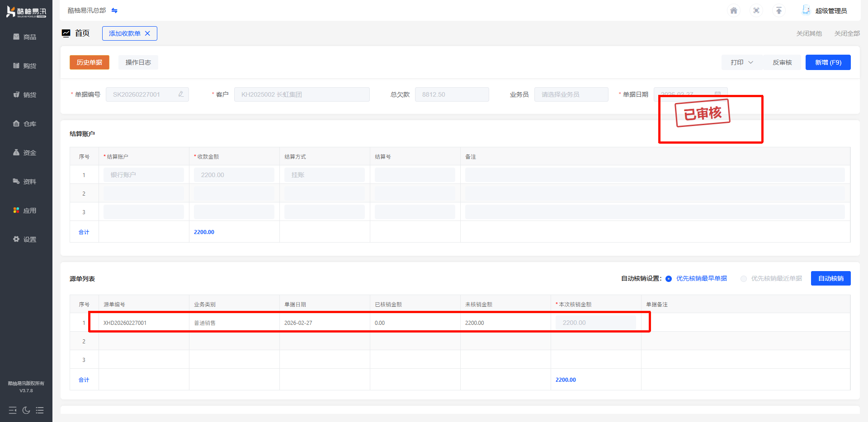868x422 pixels.
Task: Toggle dark mode moon icon
Action: pyautogui.click(x=26, y=410)
